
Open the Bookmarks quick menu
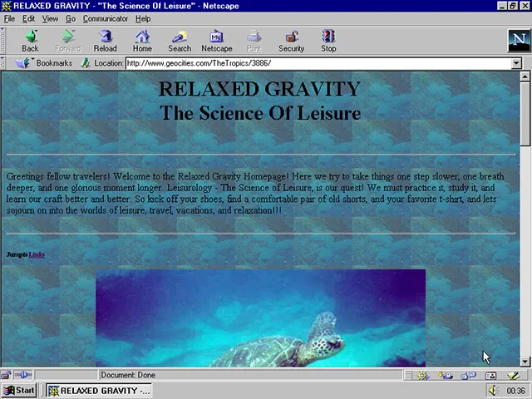pyautogui.click(x=47, y=63)
